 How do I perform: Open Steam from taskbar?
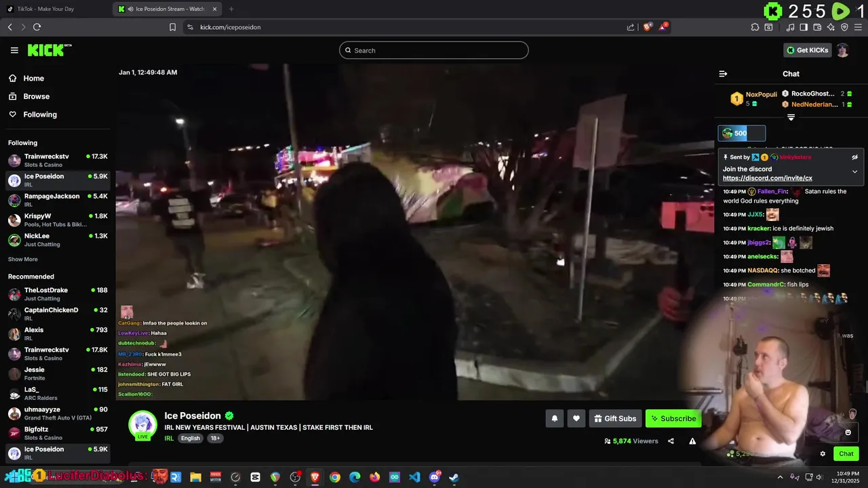click(x=454, y=477)
